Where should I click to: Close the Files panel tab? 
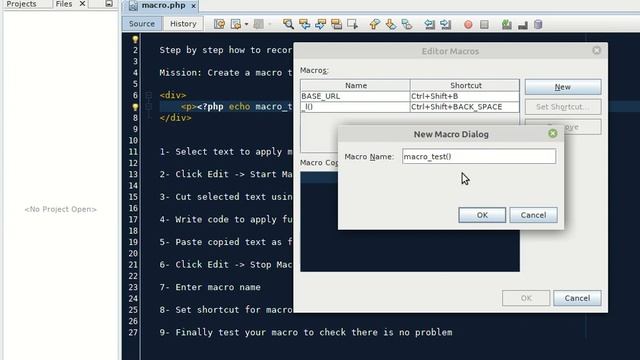tap(82, 4)
